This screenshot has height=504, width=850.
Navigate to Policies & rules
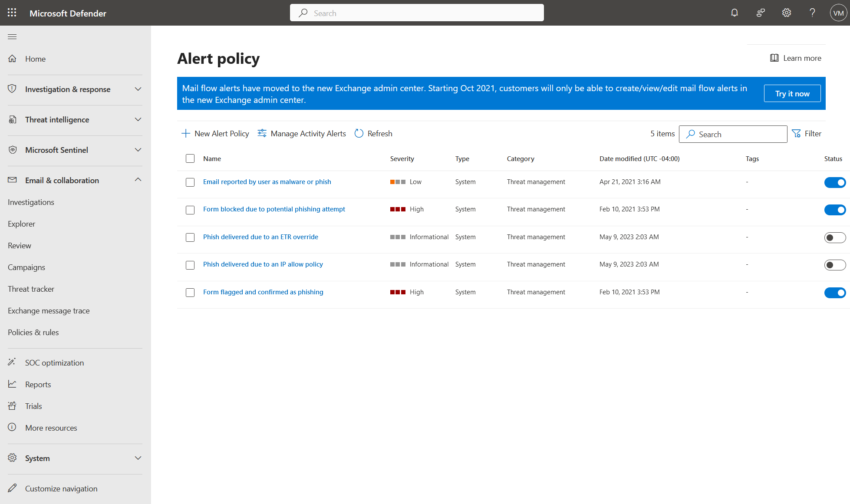[x=33, y=332]
